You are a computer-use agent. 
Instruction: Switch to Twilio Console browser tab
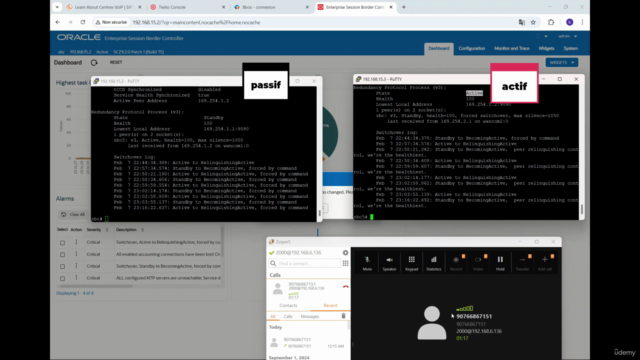point(187,7)
